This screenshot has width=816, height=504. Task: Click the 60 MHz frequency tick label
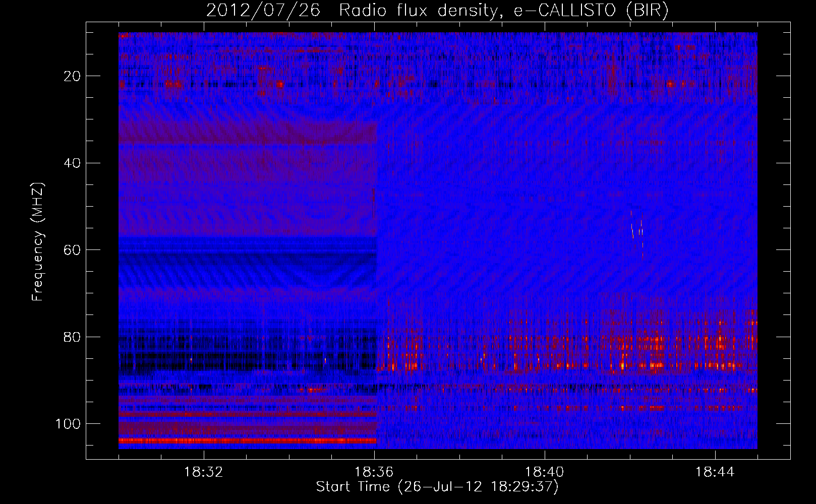(73, 250)
